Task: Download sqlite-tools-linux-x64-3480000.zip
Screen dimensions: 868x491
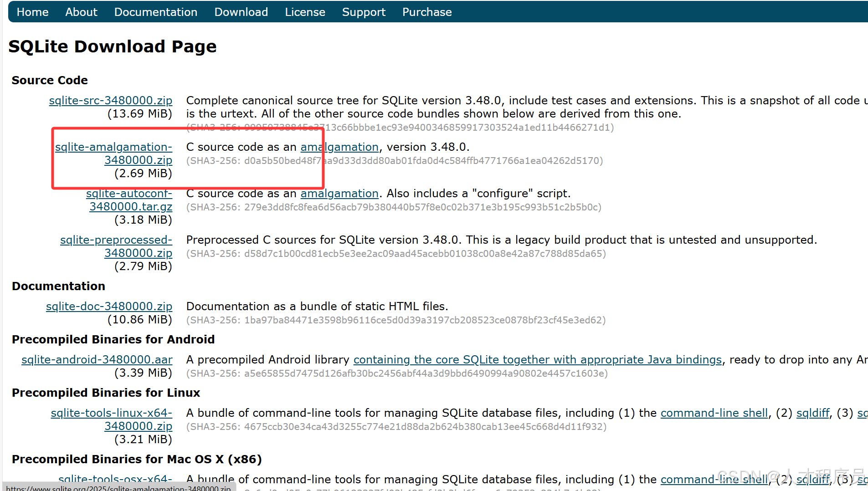Action: click(x=112, y=419)
